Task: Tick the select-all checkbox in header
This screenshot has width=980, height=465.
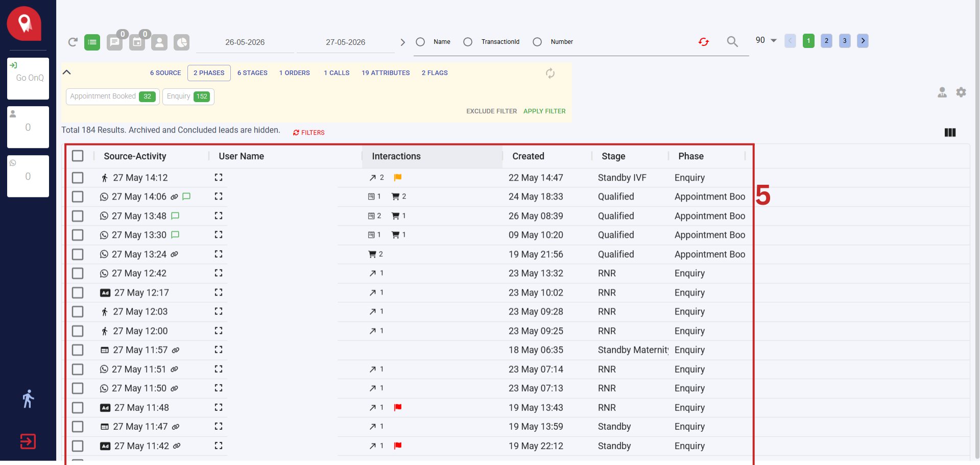Action: click(78, 156)
